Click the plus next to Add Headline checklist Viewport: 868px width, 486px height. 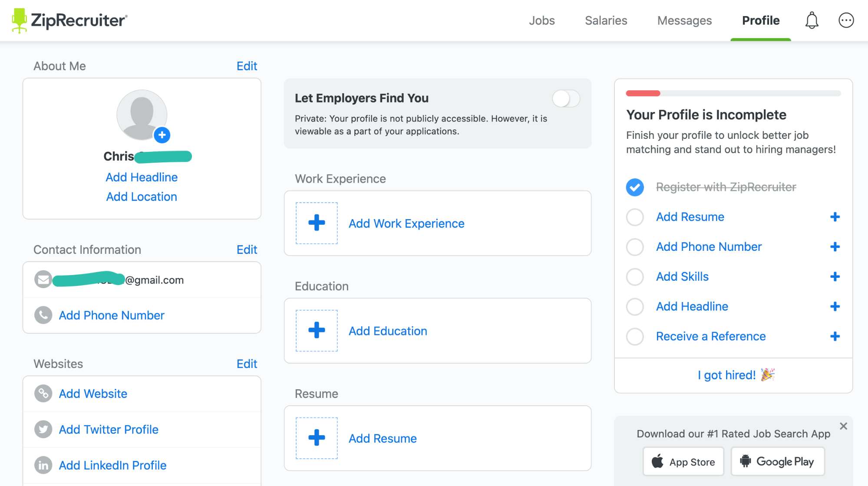coord(835,306)
